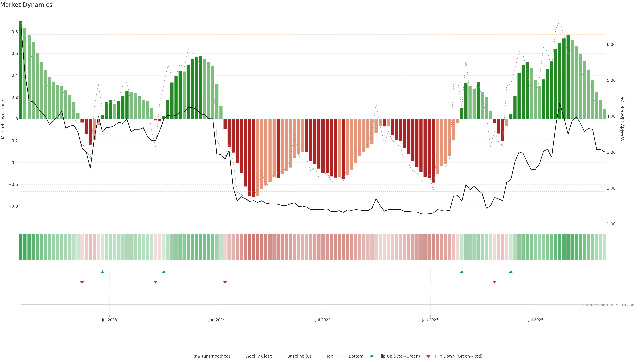Click the first red flip-down triangle marker

point(82,282)
